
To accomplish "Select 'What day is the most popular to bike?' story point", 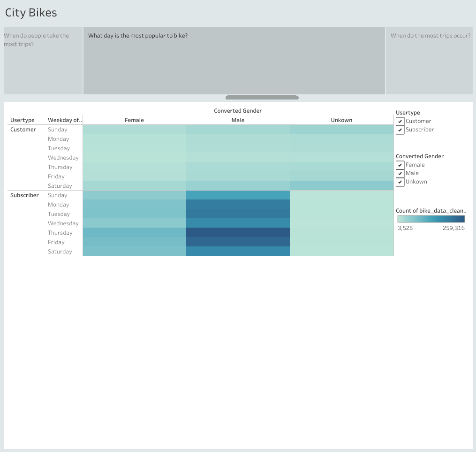I will click(x=234, y=61).
